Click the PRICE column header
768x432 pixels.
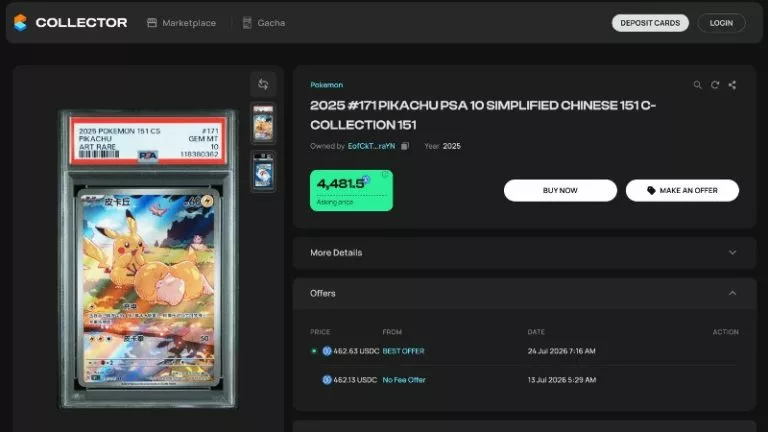(x=320, y=332)
